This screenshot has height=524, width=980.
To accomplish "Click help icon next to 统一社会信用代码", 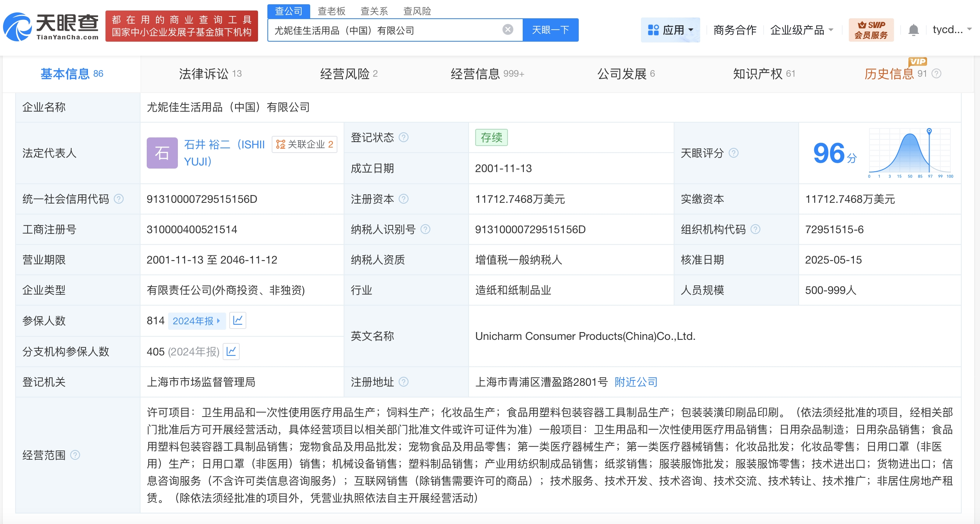I will pyautogui.click(x=119, y=199).
